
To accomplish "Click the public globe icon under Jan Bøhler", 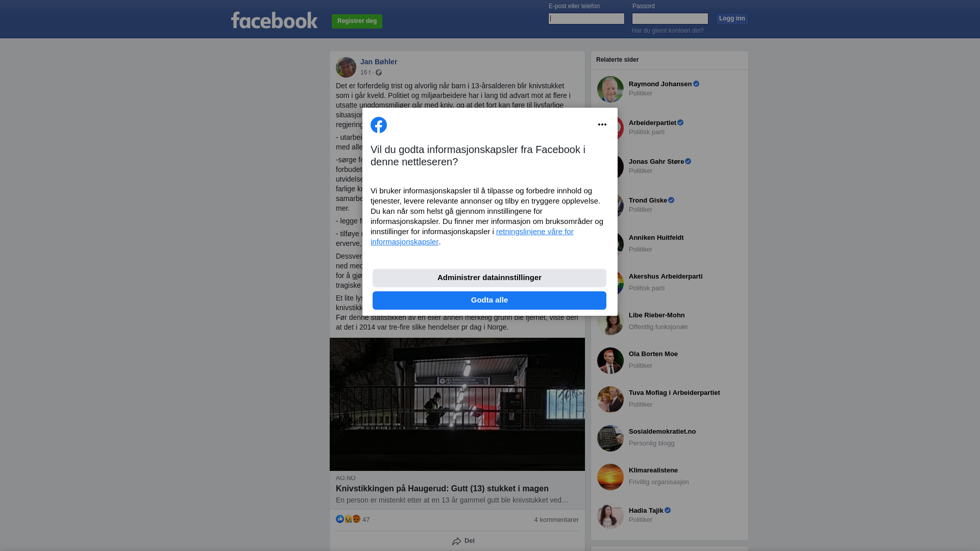I will coord(379,72).
